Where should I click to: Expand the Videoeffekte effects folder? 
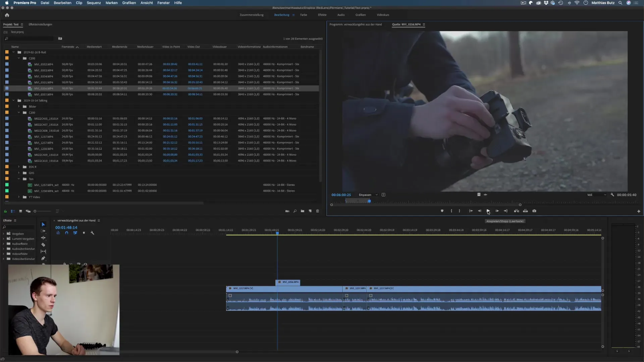click(x=4, y=254)
